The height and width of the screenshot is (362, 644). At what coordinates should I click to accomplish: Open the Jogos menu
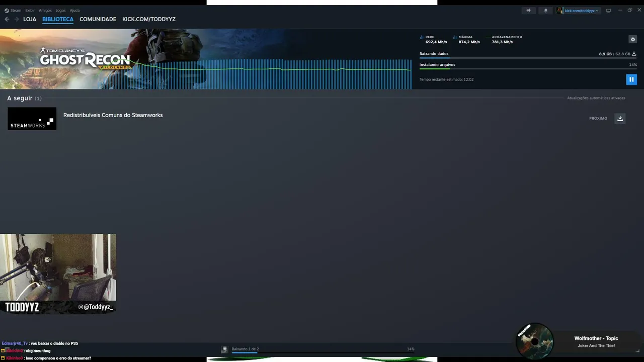coord(61,11)
